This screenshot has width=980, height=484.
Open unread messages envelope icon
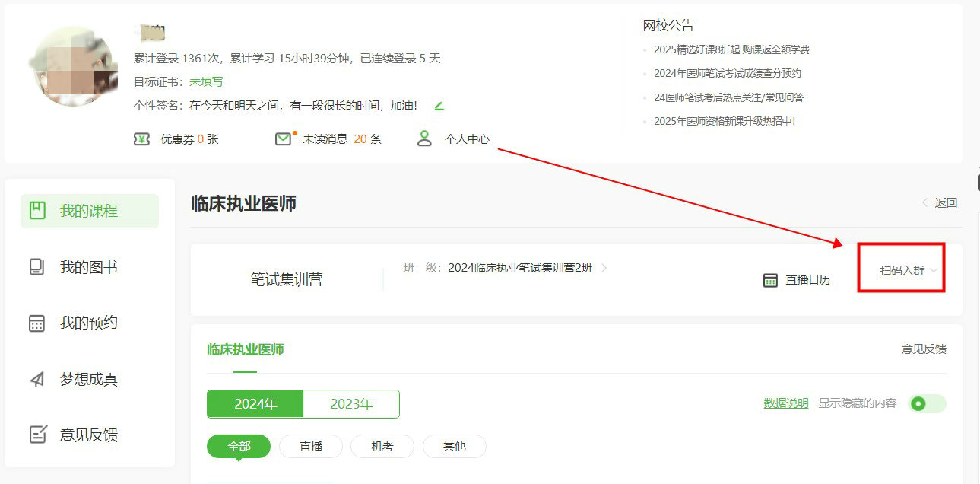point(284,139)
